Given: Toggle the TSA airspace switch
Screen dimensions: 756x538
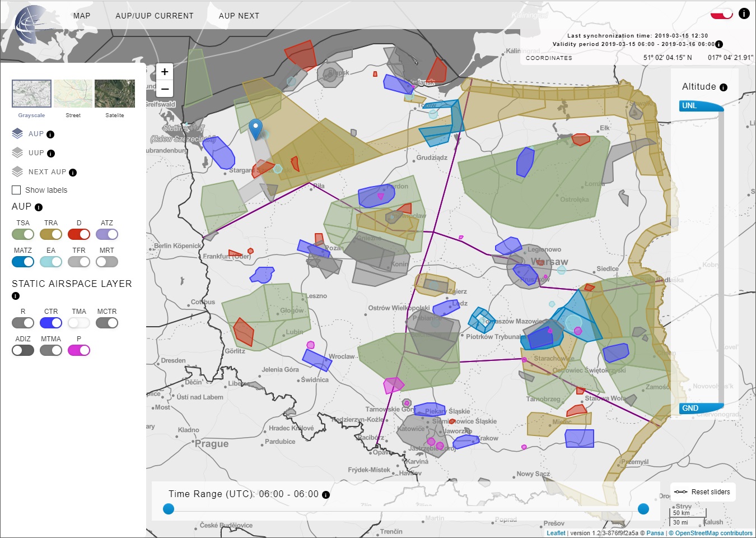Looking at the screenshot, I should 23,234.
